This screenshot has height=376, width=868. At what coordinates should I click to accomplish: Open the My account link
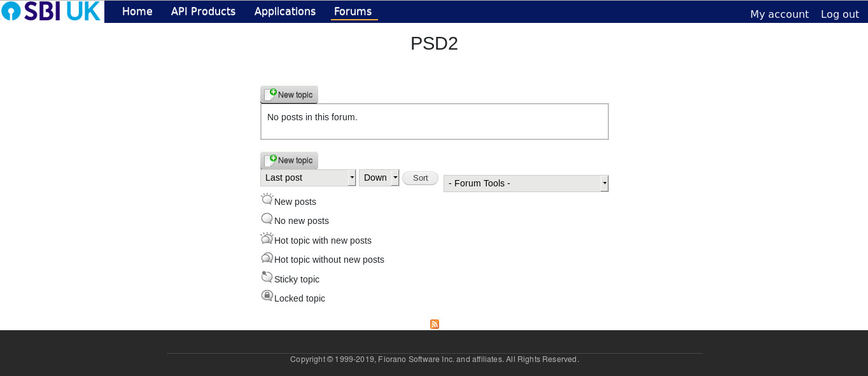pos(780,14)
